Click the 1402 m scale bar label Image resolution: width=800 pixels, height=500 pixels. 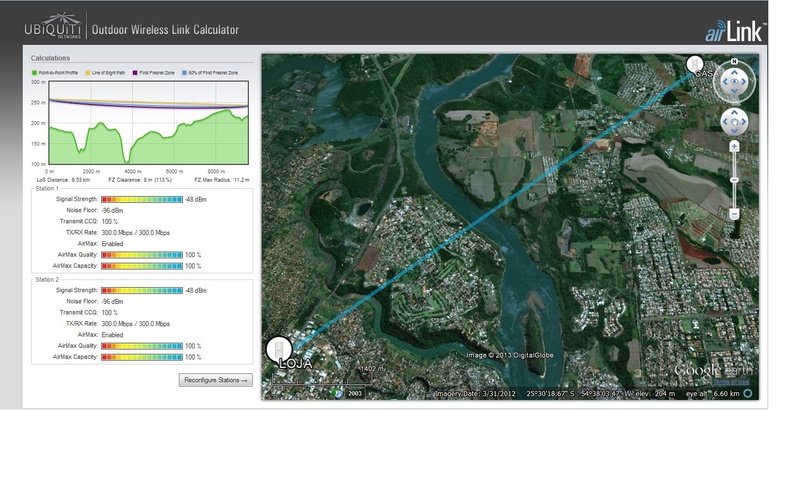click(x=371, y=369)
